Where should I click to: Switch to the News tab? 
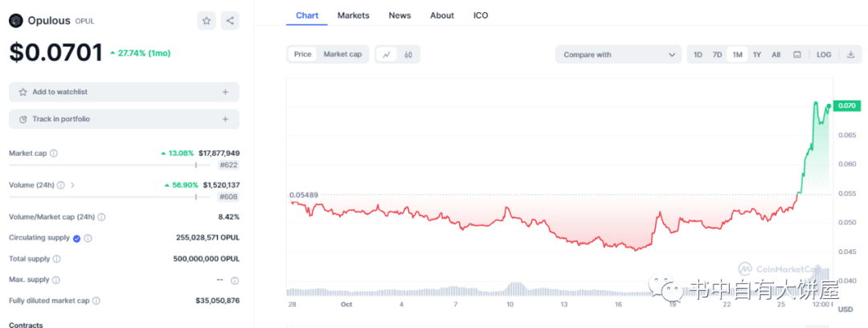point(399,15)
